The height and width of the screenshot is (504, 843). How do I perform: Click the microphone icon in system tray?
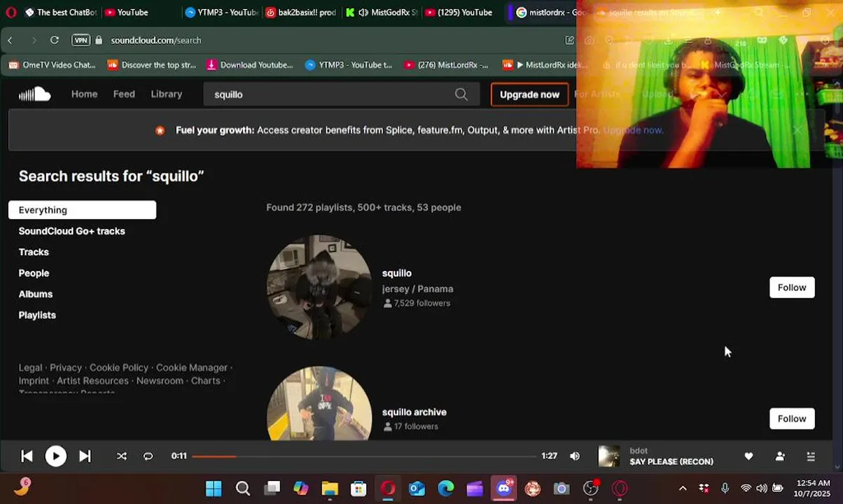pos(725,489)
